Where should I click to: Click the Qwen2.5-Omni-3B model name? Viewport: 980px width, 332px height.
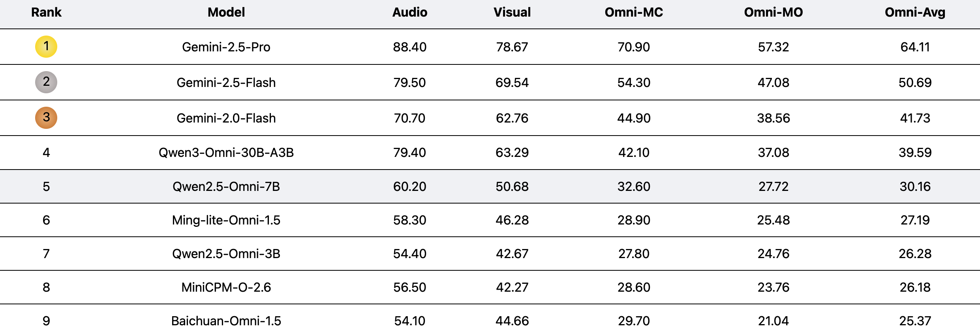[226, 254]
